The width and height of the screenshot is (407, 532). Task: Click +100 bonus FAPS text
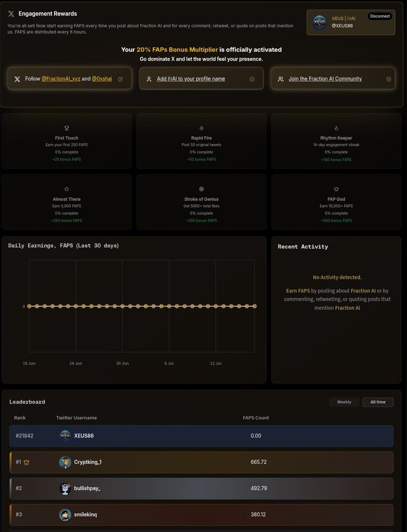coord(337,159)
